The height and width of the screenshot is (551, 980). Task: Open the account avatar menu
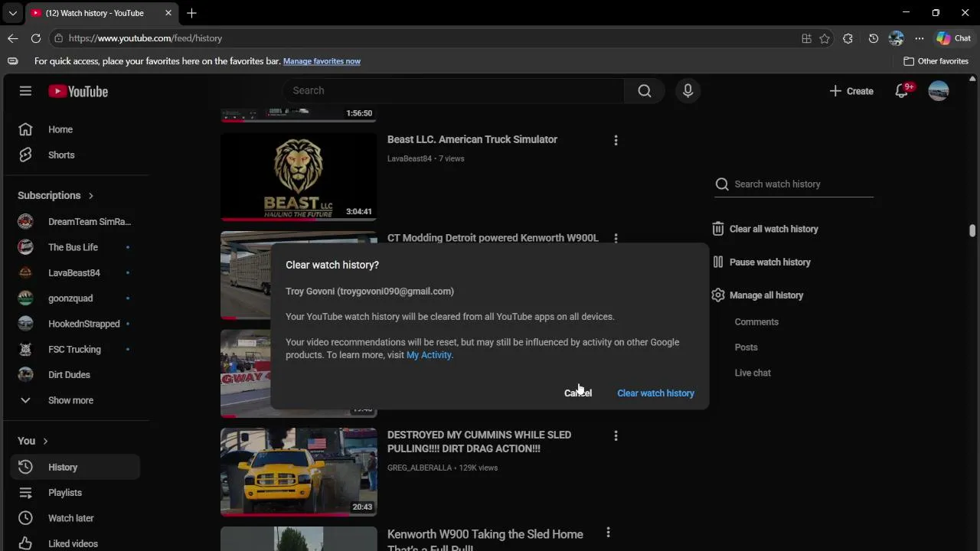coord(939,91)
